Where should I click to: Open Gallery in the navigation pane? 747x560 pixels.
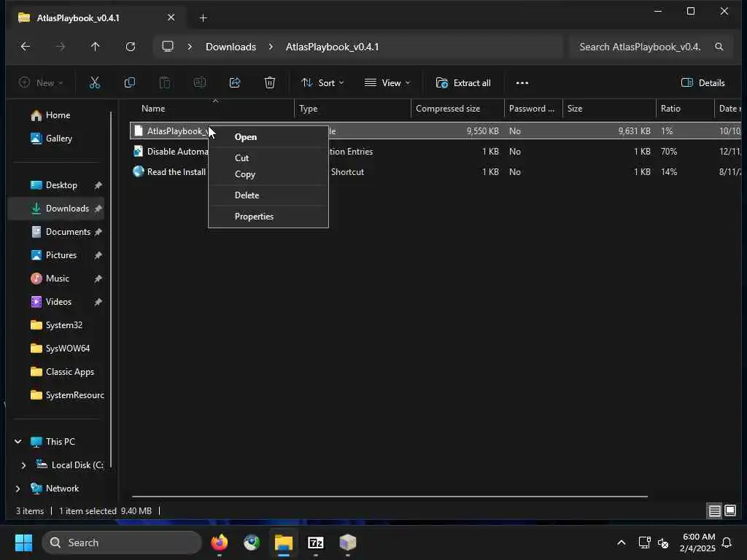pos(57,139)
